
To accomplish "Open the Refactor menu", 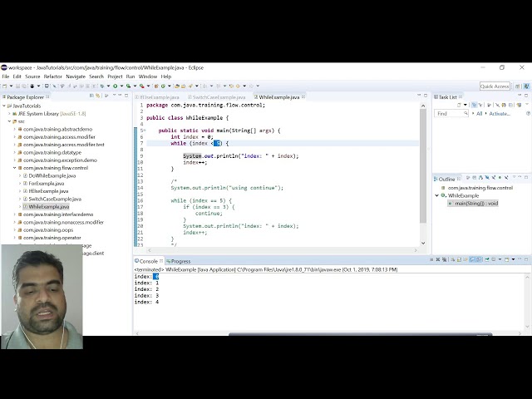I will pyautogui.click(x=53, y=76).
